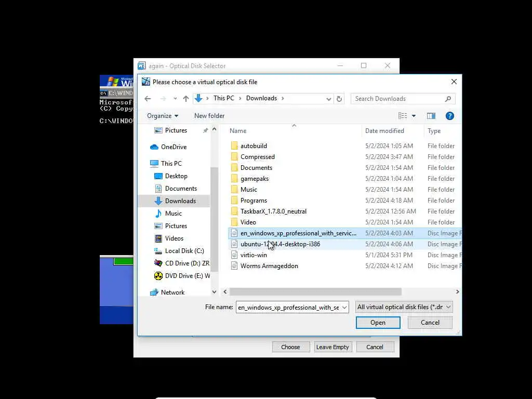
Task: Expand address bar history dropdown
Action: pos(328,99)
